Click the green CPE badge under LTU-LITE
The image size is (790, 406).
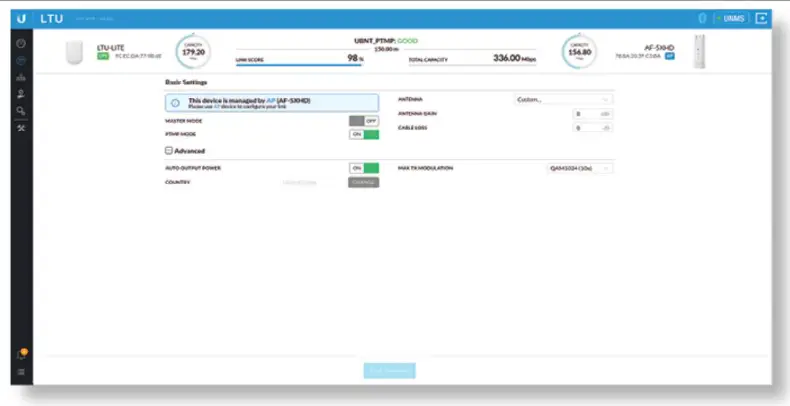pos(103,56)
